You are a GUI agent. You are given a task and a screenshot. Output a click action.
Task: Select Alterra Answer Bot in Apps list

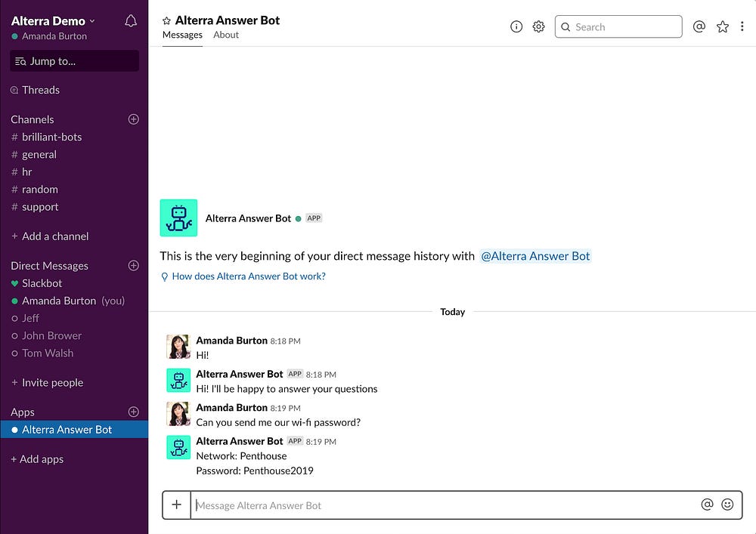pos(74,430)
